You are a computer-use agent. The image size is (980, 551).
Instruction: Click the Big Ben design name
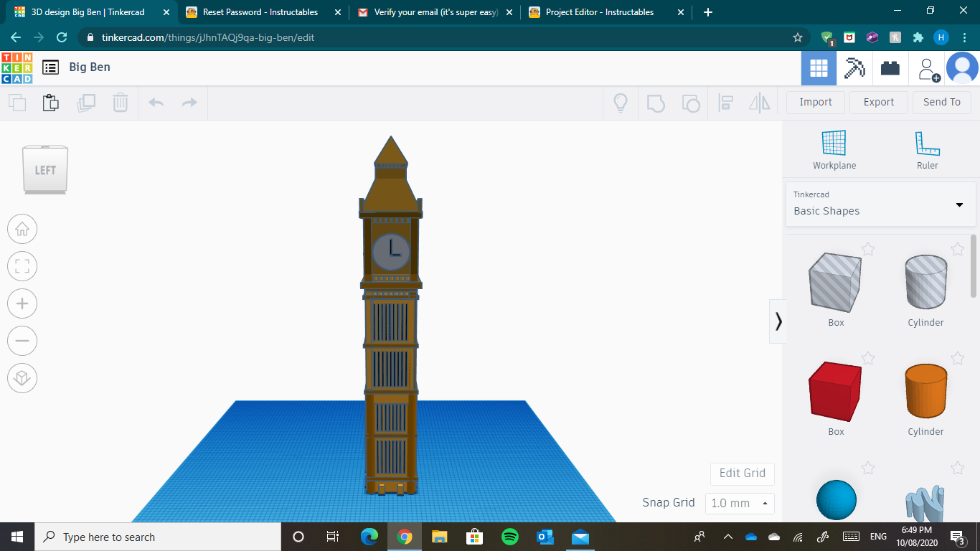click(x=90, y=67)
